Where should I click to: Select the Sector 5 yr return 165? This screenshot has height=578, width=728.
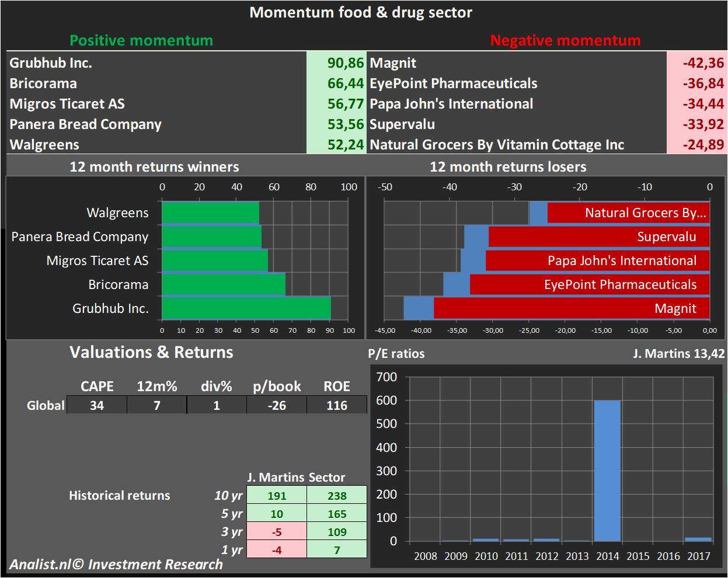click(337, 514)
